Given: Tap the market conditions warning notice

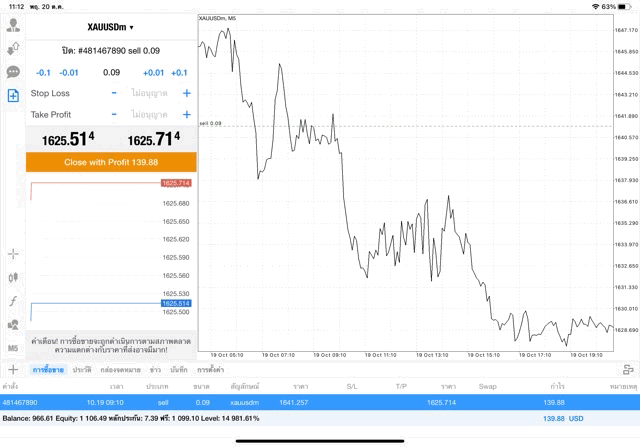Looking at the screenshot, I should [111, 345].
